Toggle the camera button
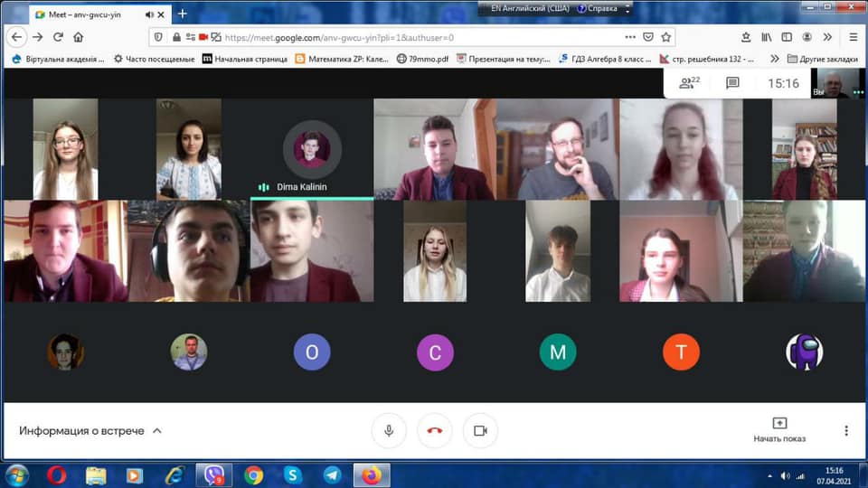Viewport: 868px width, 488px height. [480, 430]
